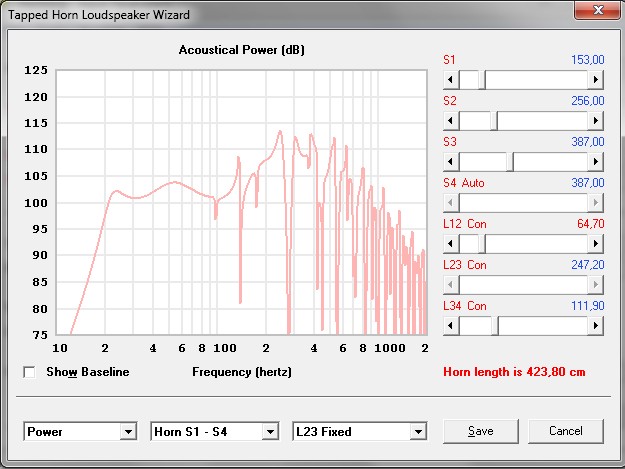Click the L12 Con slider right arrow
625x469 pixels.
point(596,243)
